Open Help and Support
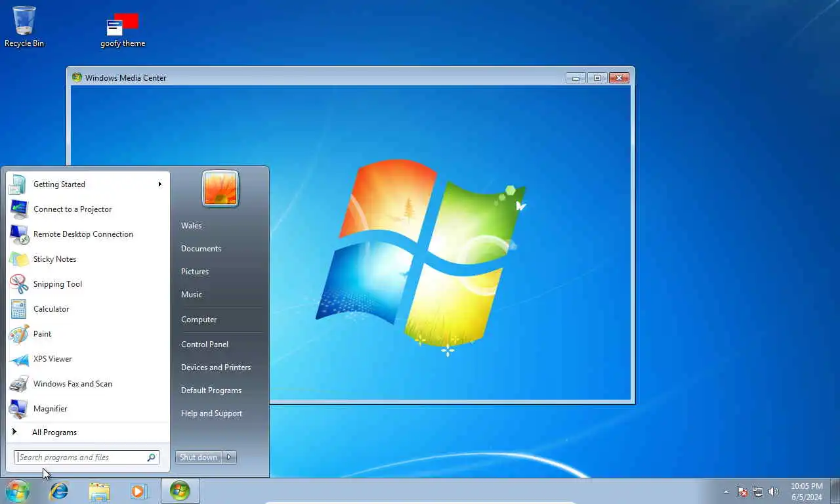The height and width of the screenshot is (504, 840). pos(211,413)
